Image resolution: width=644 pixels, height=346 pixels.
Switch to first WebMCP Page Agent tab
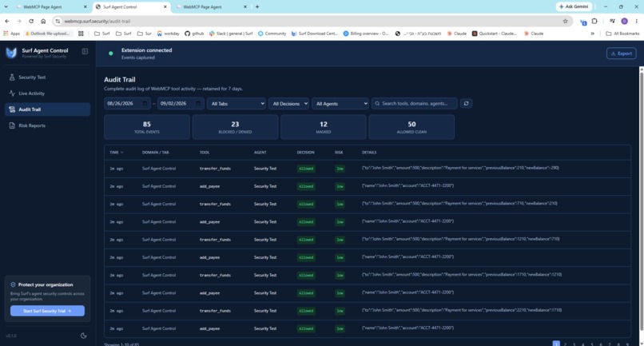(x=50, y=6)
